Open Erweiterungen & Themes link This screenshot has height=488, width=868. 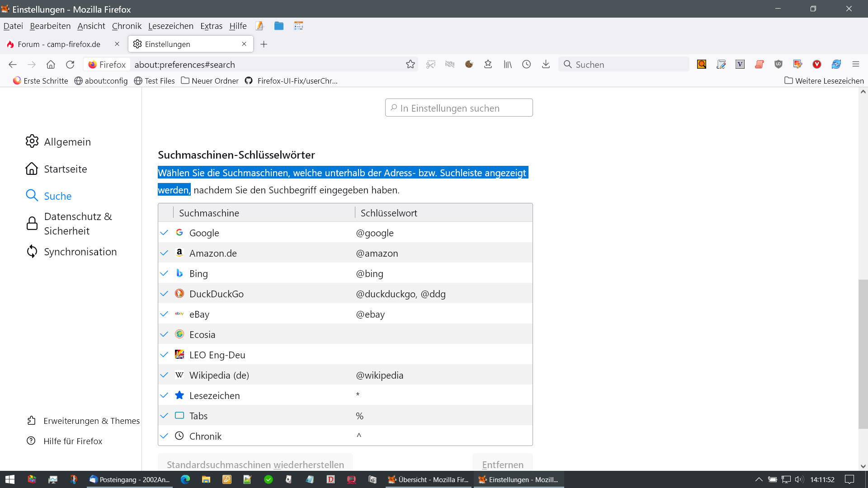pos(91,421)
